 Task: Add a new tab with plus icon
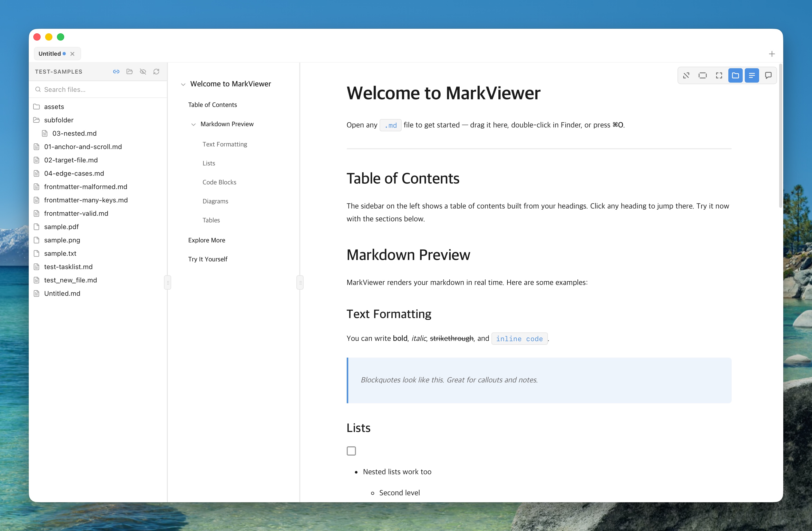click(x=772, y=54)
